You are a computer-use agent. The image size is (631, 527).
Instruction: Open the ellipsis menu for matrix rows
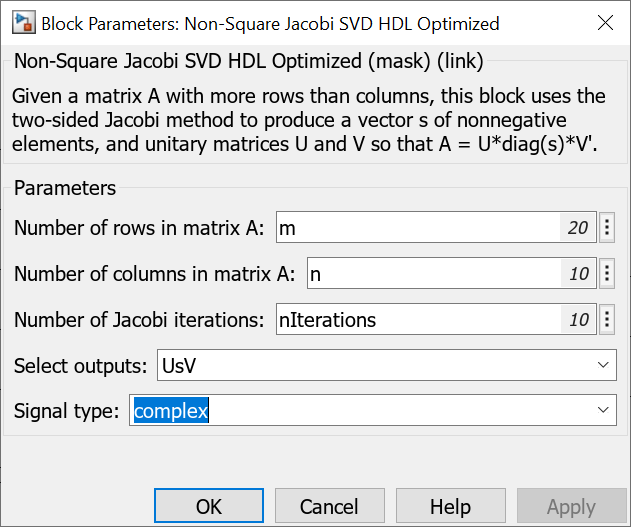click(607, 228)
